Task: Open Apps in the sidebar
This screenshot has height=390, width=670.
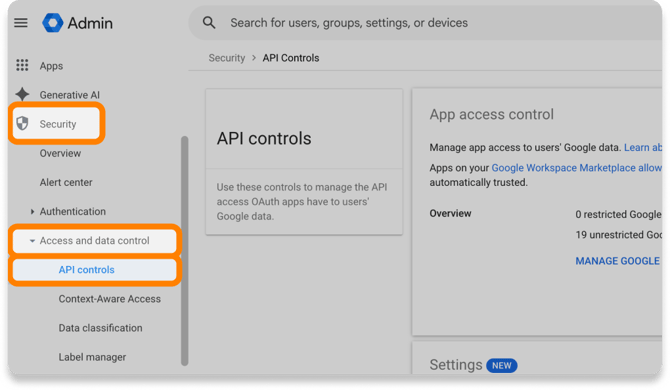Action: point(51,66)
